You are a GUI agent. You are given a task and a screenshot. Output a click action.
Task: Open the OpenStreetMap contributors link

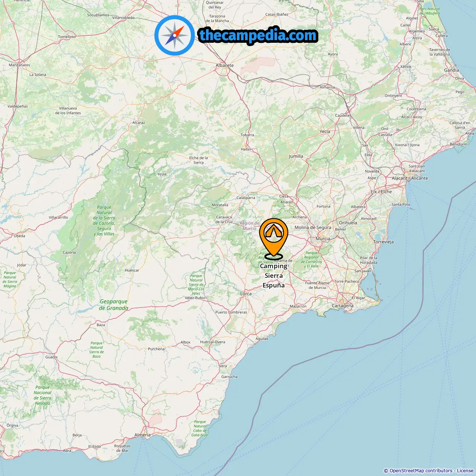point(421,471)
